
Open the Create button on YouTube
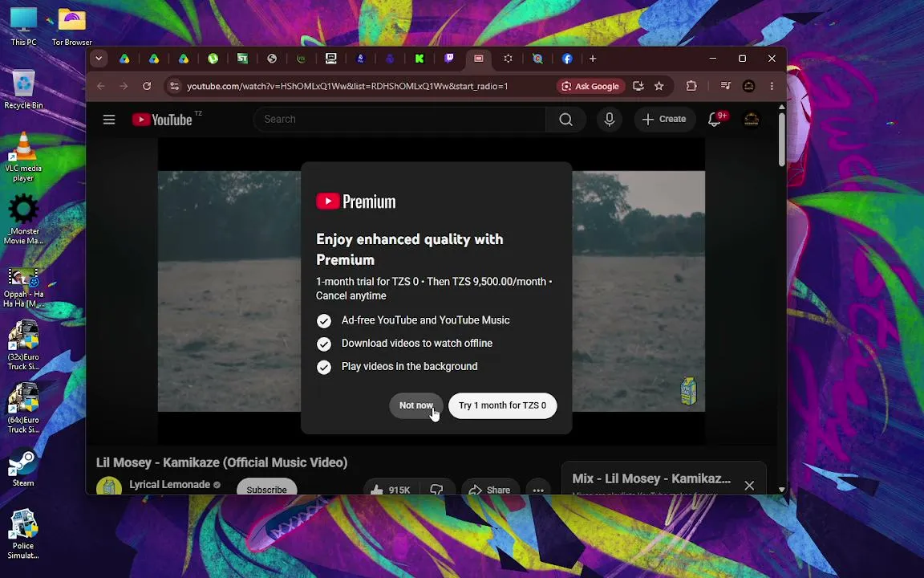pyautogui.click(x=664, y=120)
